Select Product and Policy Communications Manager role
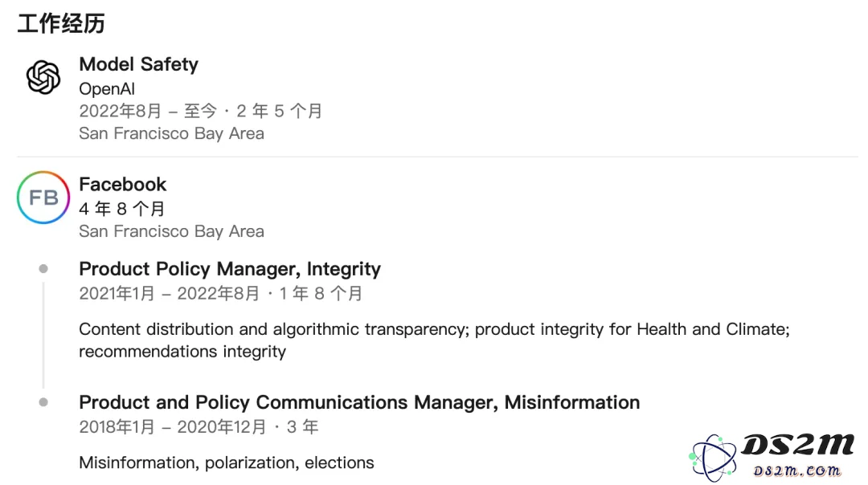868x485 pixels. pyautogui.click(x=359, y=402)
